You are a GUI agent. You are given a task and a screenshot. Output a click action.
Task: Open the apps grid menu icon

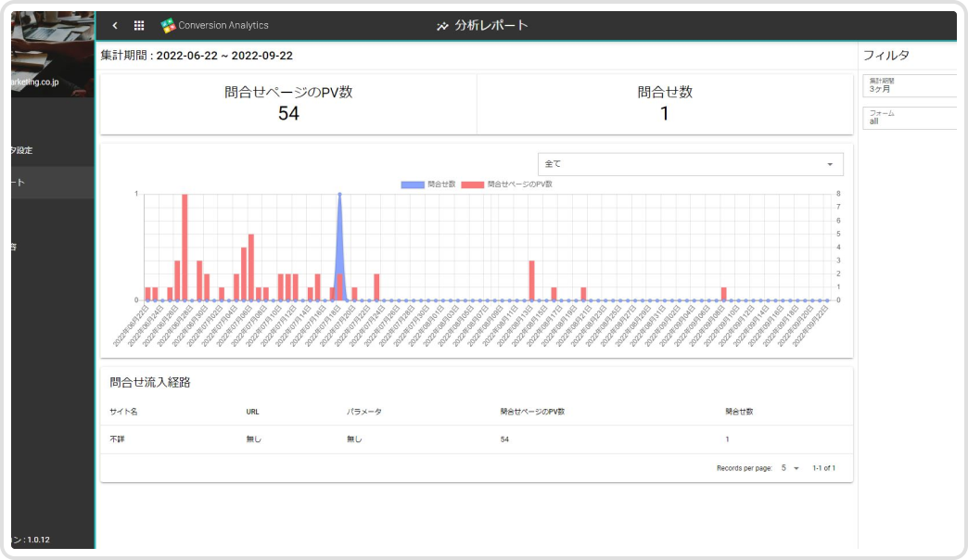pos(139,26)
